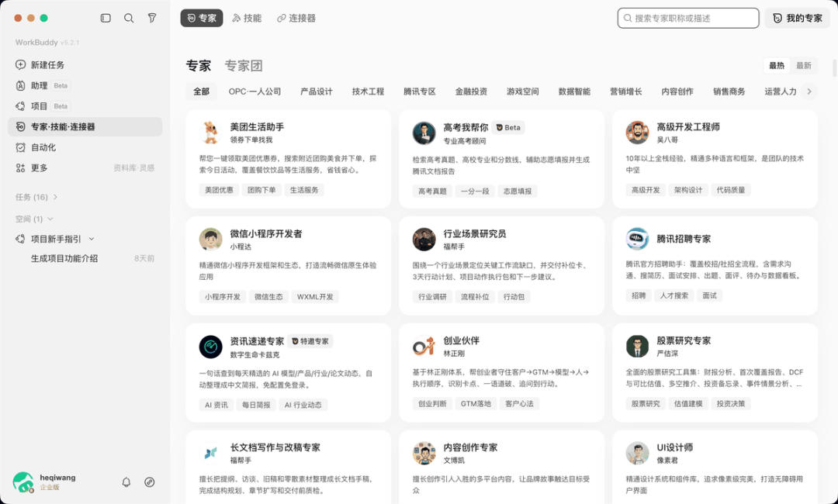Switch sorting to 最热
838x504 pixels.
(x=777, y=66)
